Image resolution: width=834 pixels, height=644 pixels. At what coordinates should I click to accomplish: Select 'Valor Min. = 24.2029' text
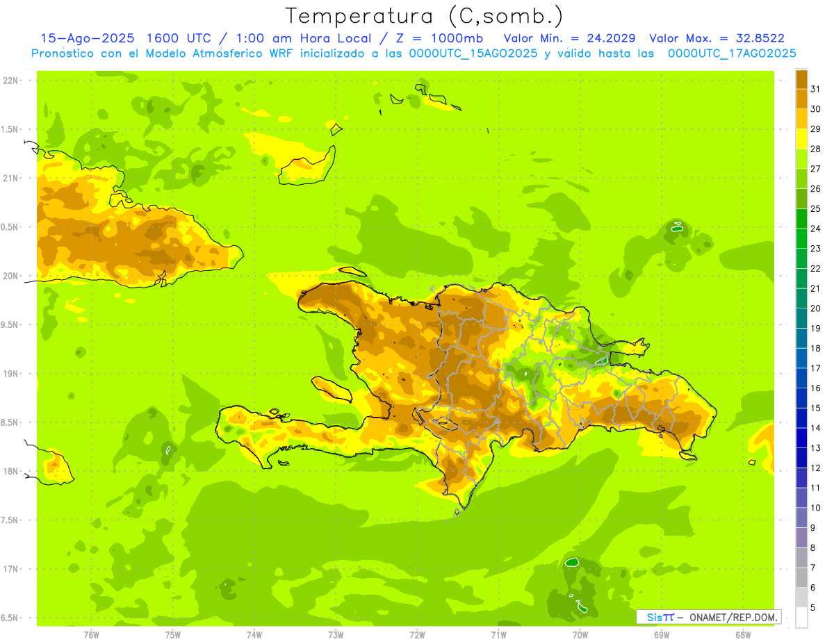569,38
